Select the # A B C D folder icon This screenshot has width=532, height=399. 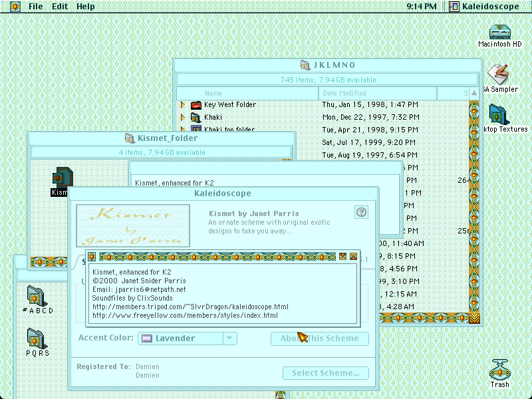[36, 295]
